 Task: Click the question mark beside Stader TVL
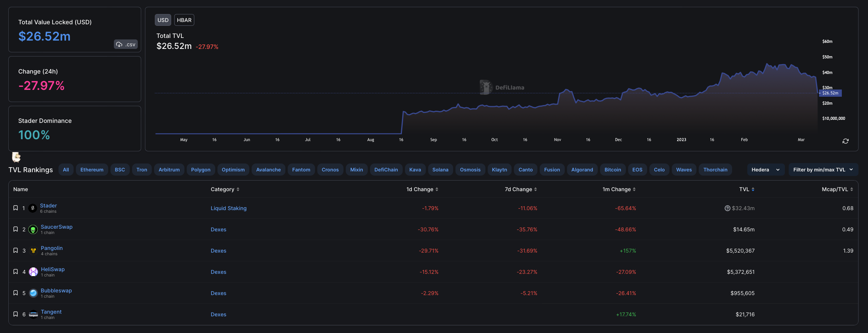pyautogui.click(x=727, y=208)
